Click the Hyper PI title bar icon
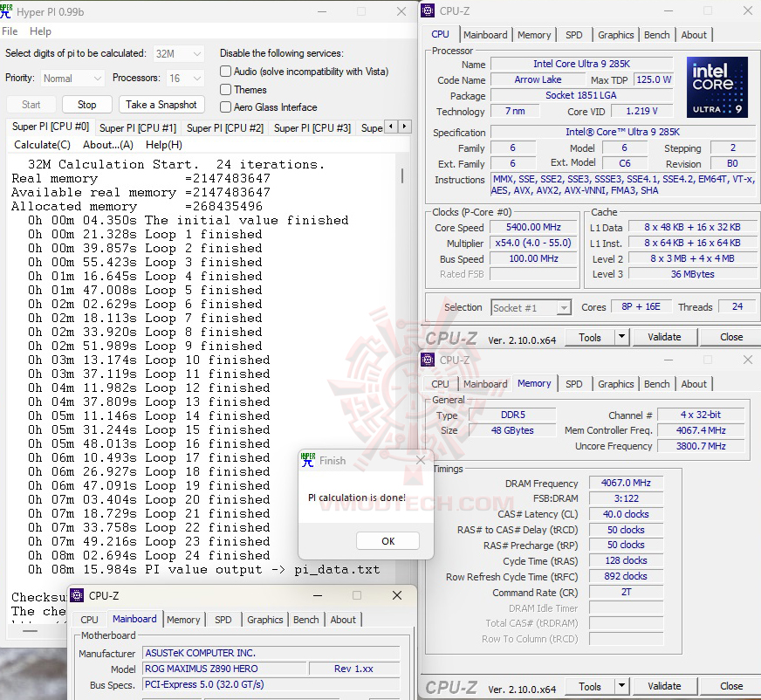This screenshot has width=761, height=700. coord(6,10)
